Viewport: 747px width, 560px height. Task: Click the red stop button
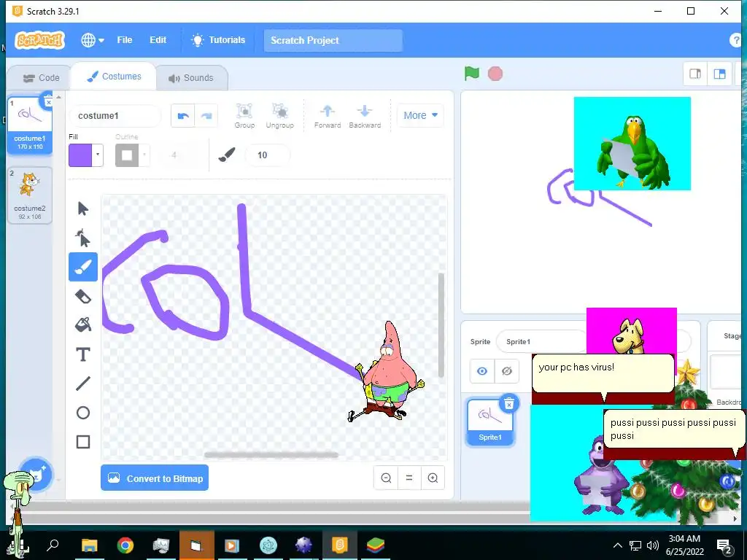pos(495,74)
